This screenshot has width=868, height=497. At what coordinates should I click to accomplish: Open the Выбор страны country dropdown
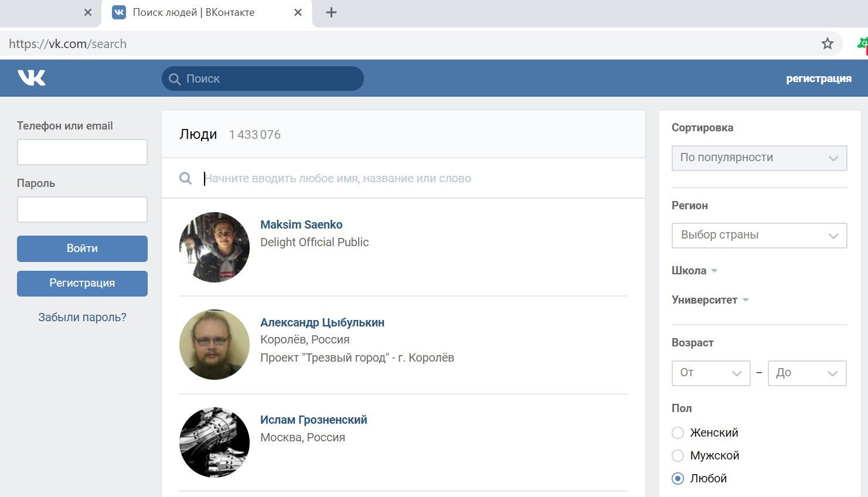tap(759, 235)
